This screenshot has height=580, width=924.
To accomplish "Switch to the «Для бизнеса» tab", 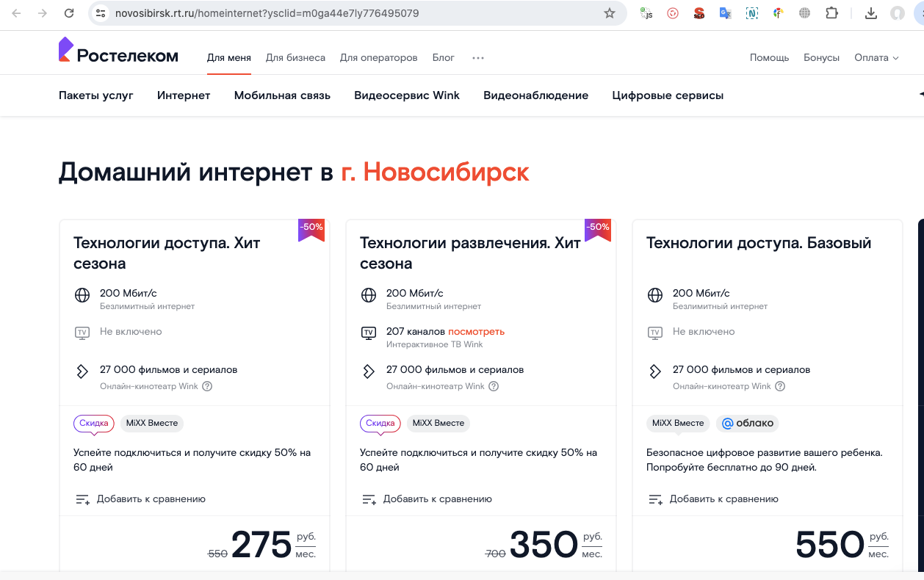I will (x=297, y=57).
